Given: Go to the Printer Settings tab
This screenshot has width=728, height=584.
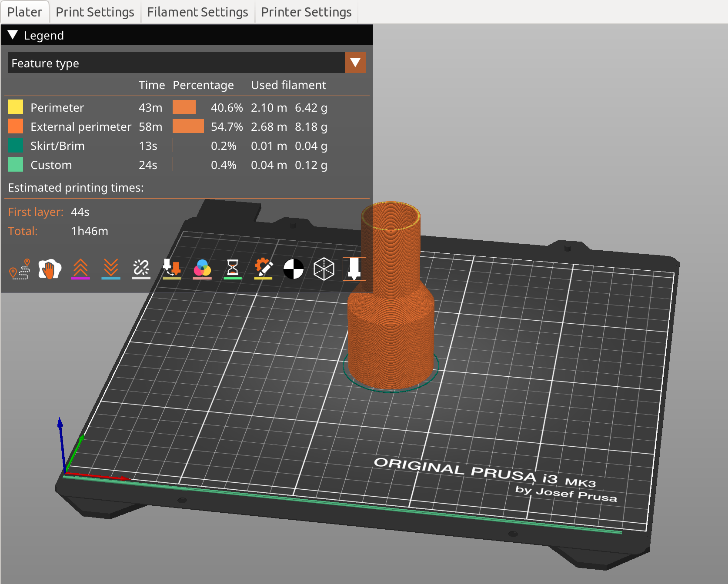Looking at the screenshot, I should [x=306, y=12].
